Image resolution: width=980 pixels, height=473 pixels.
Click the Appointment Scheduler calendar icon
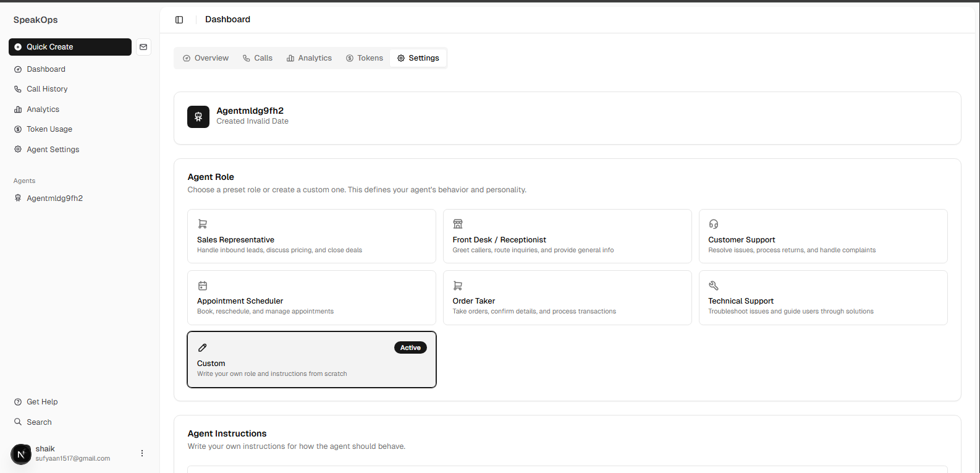[203, 286]
